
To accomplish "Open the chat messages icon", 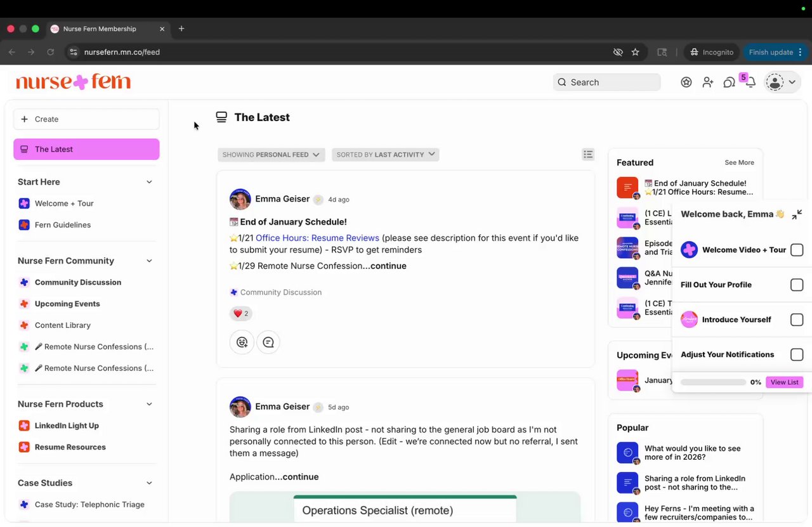I will point(730,82).
